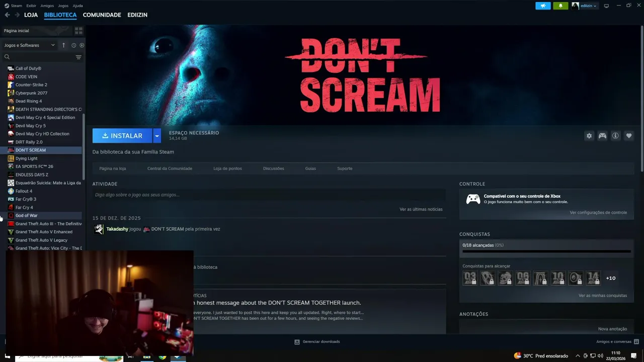Open the library advanced filter icon

78,57
